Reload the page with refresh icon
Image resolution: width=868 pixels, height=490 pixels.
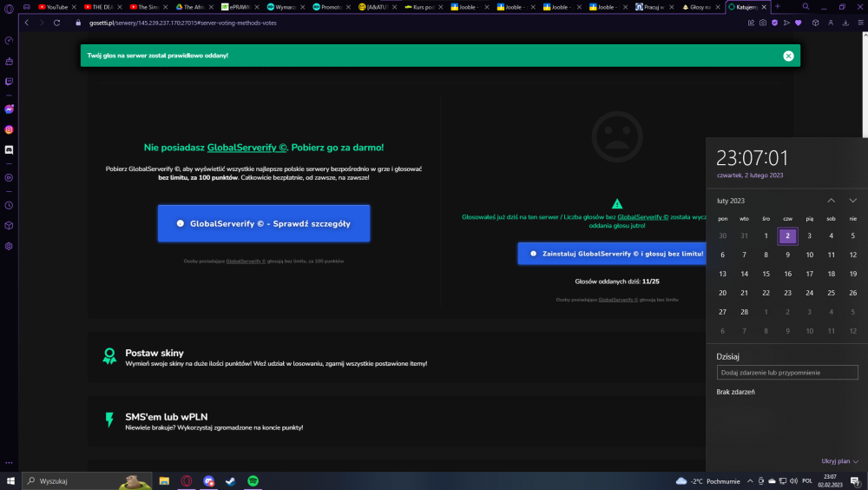(56, 23)
